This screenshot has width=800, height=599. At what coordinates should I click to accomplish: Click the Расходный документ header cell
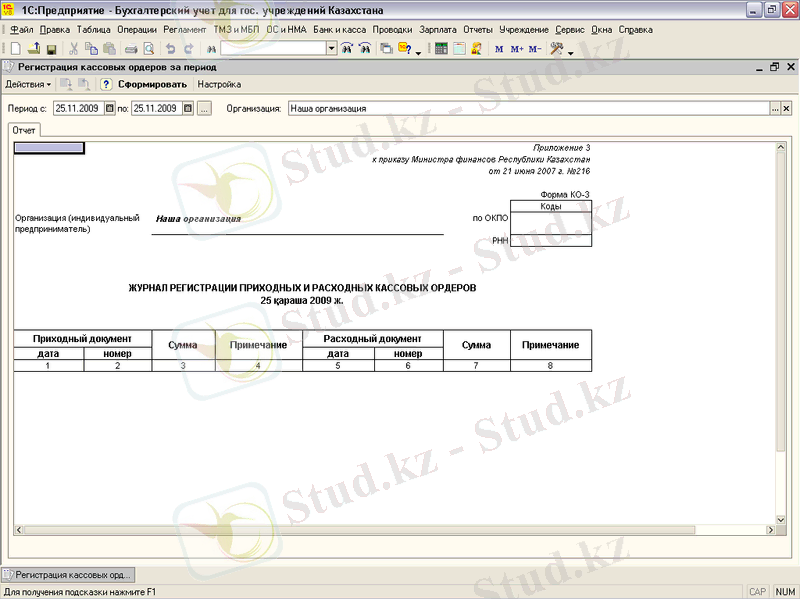[x=372, y=339]
